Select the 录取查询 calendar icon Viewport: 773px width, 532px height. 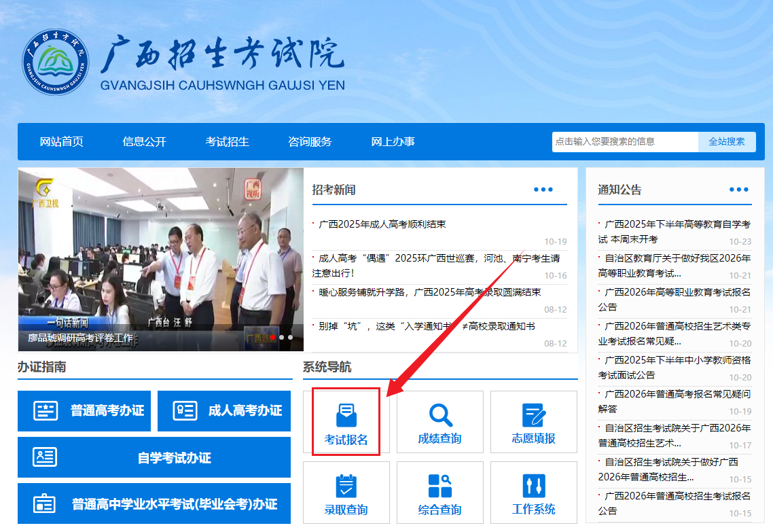346,486
